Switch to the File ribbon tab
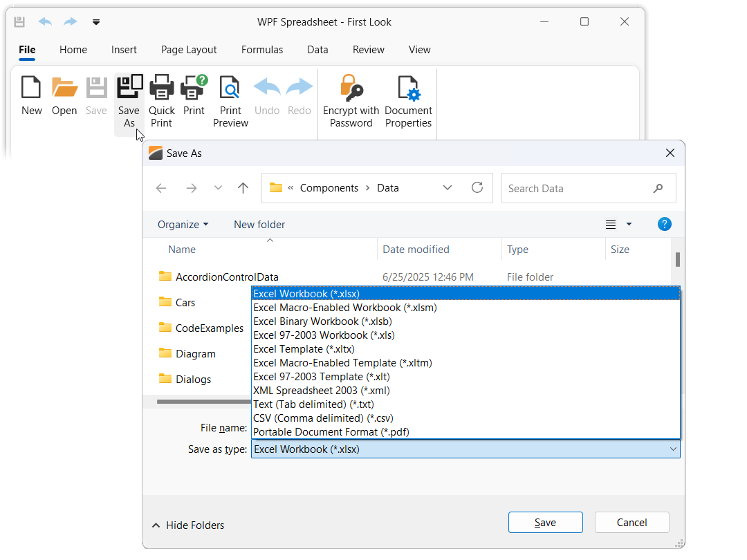Screen dimensions: 747x560 click(x=27, y=50)
